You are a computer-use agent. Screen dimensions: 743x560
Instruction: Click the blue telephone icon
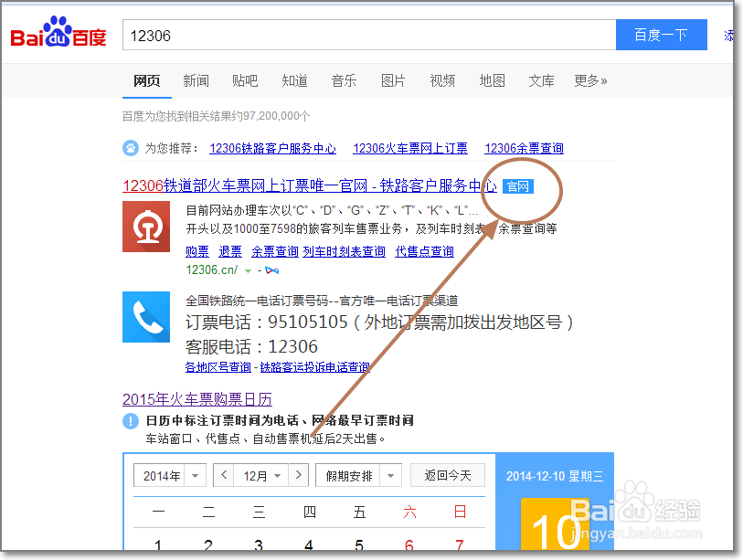coord(146,317)
